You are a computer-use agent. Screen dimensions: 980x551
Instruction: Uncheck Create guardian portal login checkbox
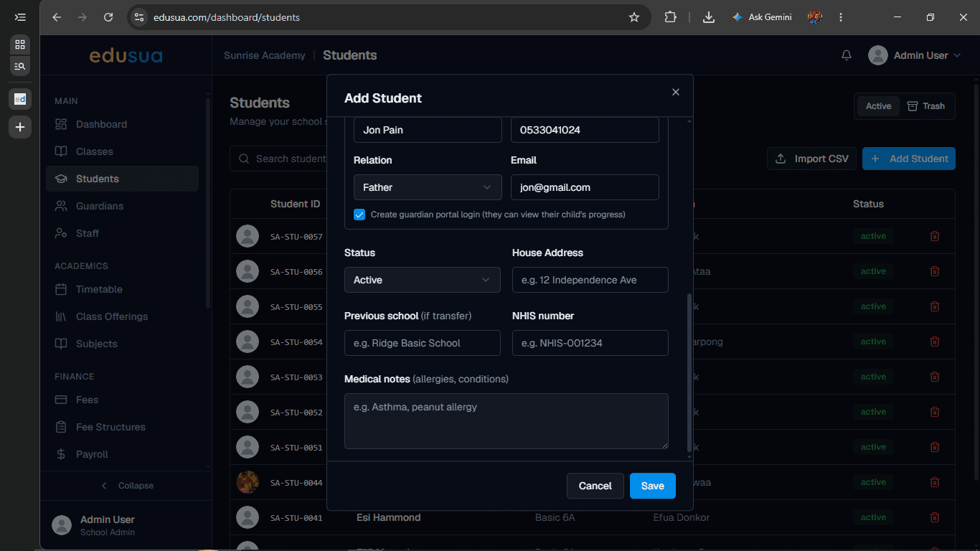(359, 215)
